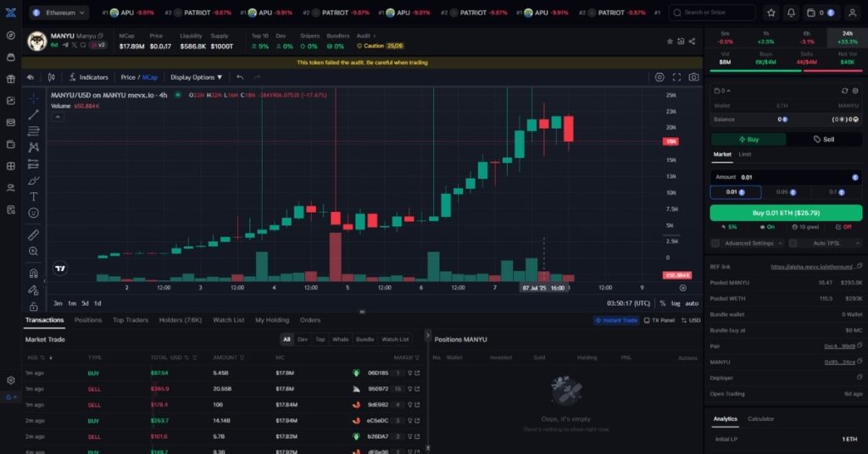Open the Ethereum network dropdown

point(59,12)
